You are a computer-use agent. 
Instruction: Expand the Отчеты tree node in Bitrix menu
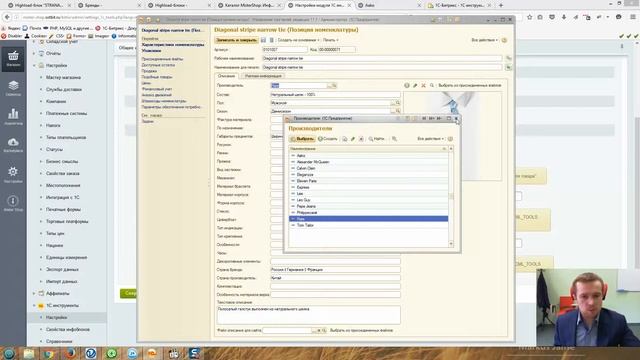(x=34, y=53)
